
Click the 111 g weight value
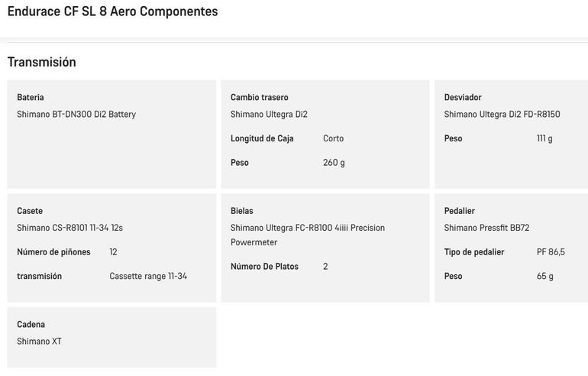[x=544, y=138]
